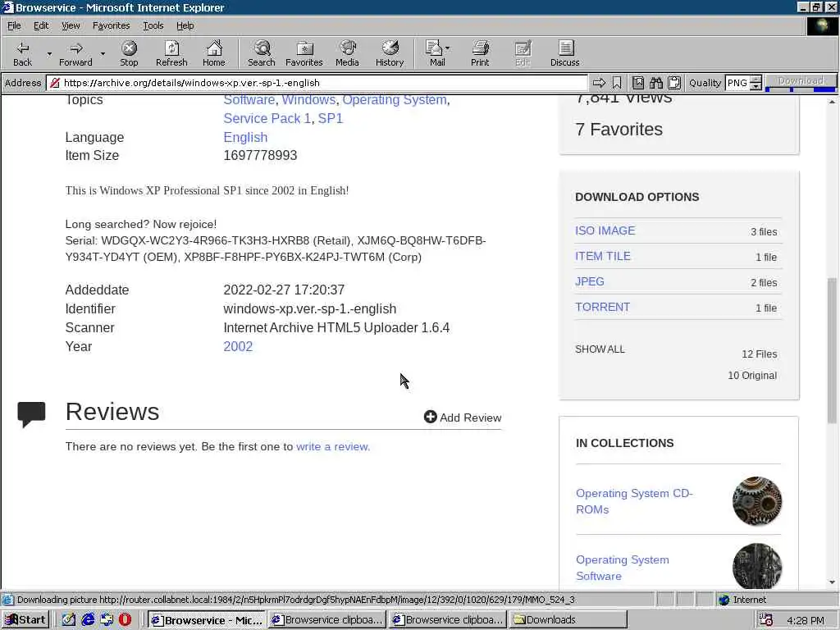Click the clipboard icon in Browservice bar
This screenshot has height=630, width=840.
(x=674, y=83)
